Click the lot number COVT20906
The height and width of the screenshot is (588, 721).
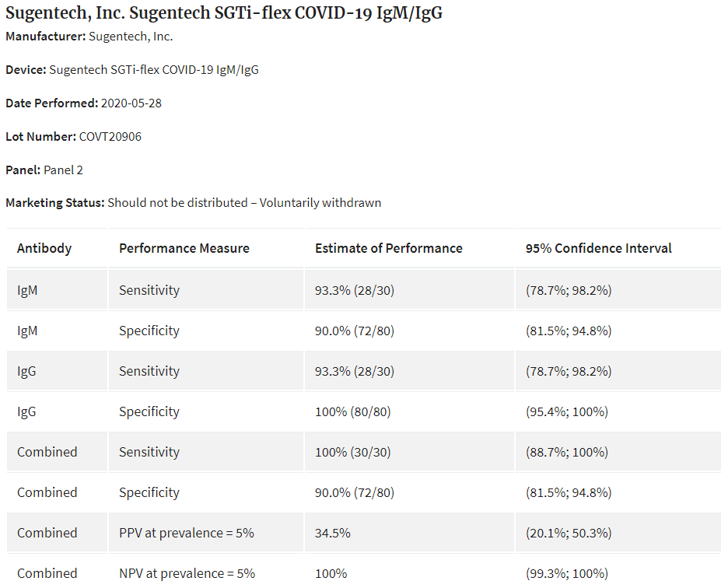click(x=110, y=137)
